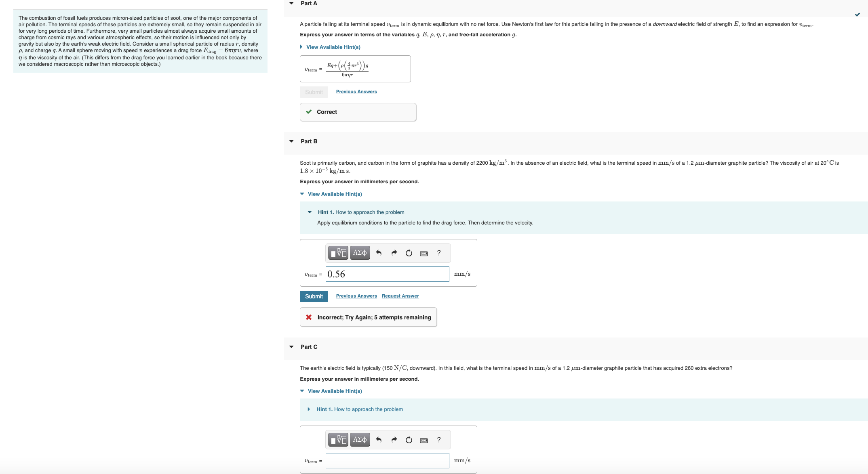Click the blue checkmark at Part A header
The image size is (868, 474).
(857, 15)
